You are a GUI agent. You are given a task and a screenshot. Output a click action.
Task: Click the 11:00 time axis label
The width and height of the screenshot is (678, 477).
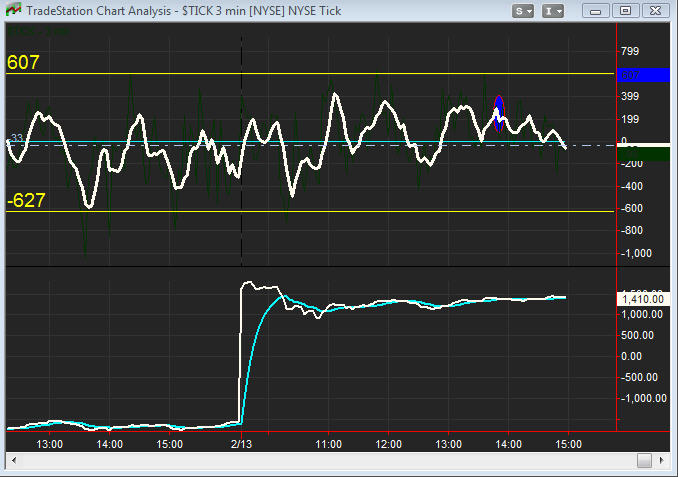tap(329, 444)
